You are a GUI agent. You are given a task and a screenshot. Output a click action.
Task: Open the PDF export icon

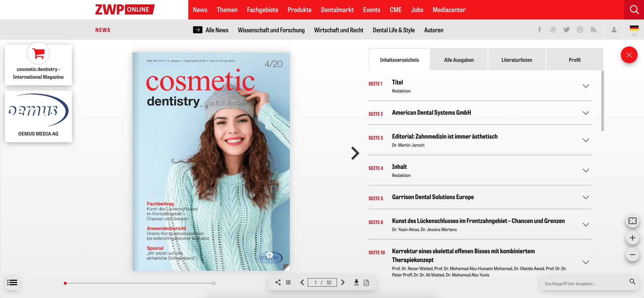pos(367,283)
